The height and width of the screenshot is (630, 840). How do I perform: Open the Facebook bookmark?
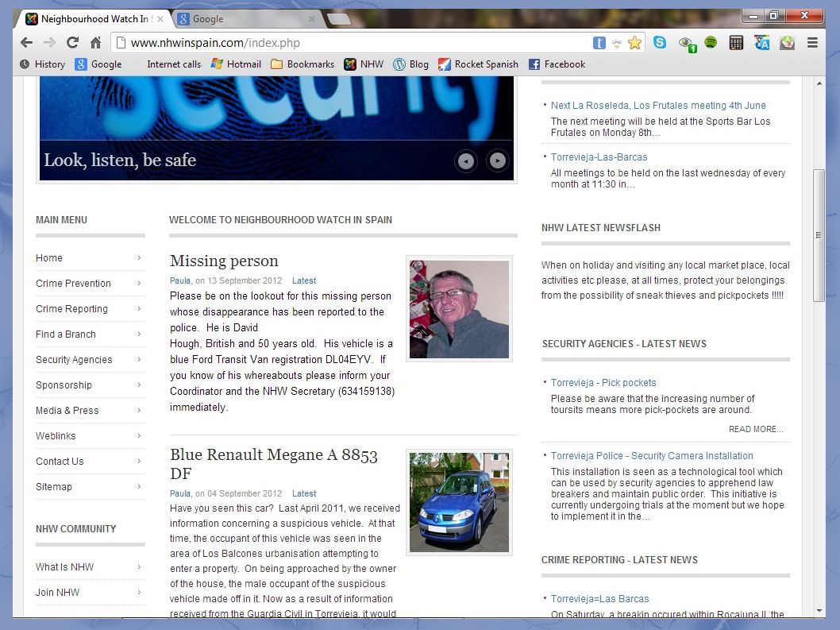(557, 64)
